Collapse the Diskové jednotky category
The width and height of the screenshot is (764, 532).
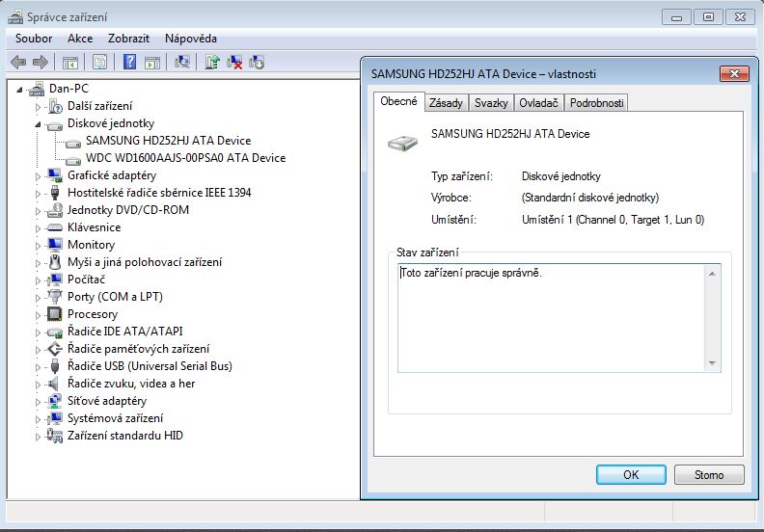pos(39,124)
